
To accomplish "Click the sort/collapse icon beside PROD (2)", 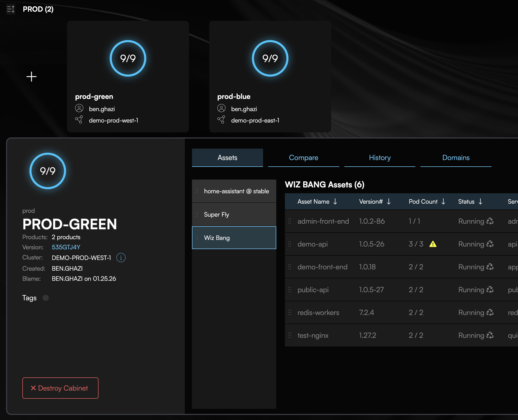I will (11, 9).
